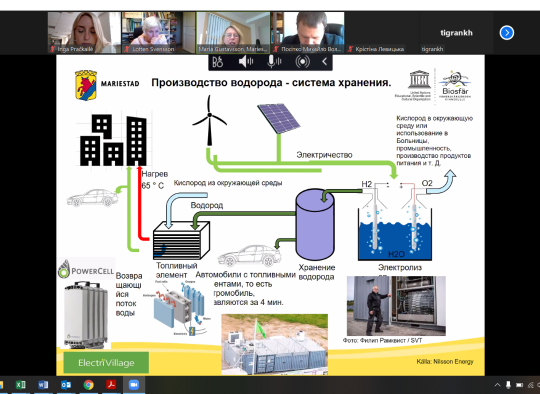Click the sound broadcast icon in floating toolbar

point(302,62)
